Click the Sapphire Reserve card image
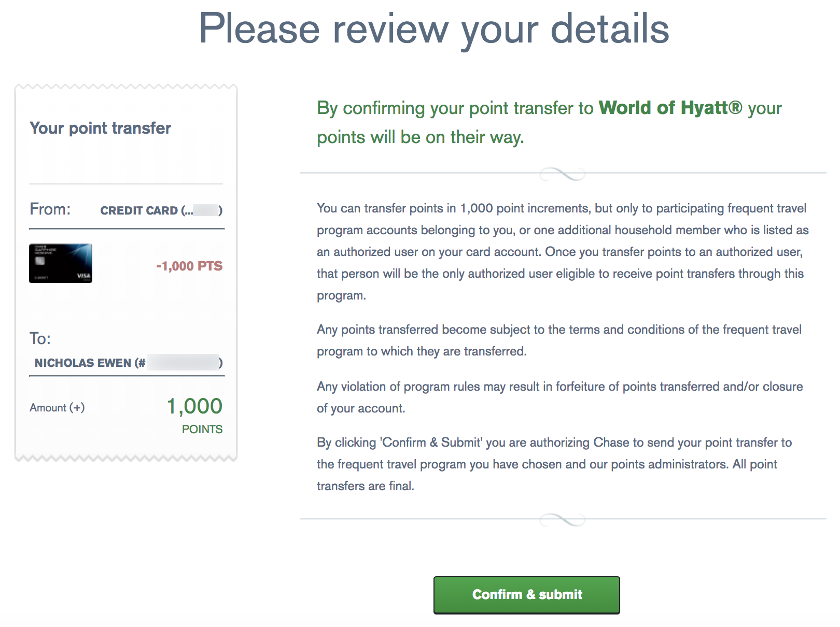The image size is (840, 627). click(x=61, y=263)
